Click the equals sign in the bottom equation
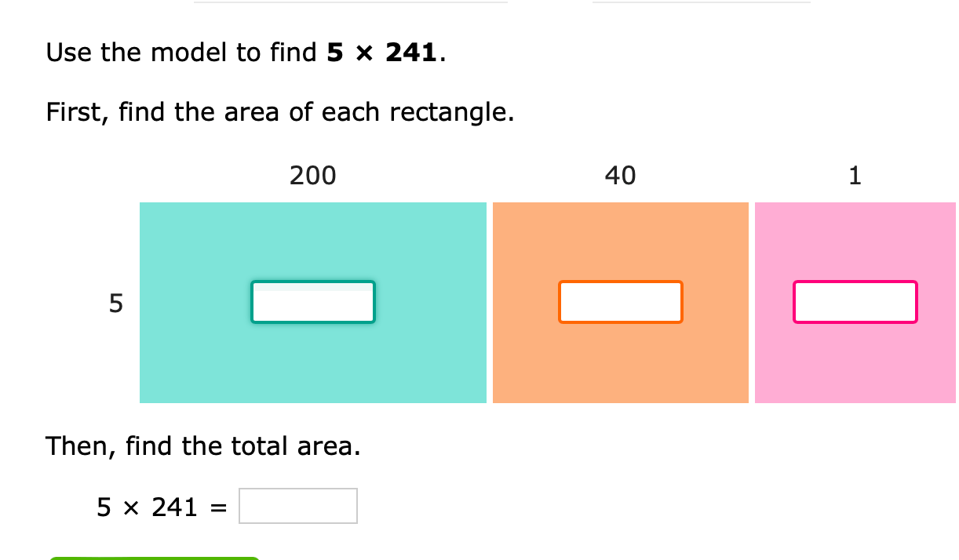The width and height of the screenshot is (959, 560). 219,507
